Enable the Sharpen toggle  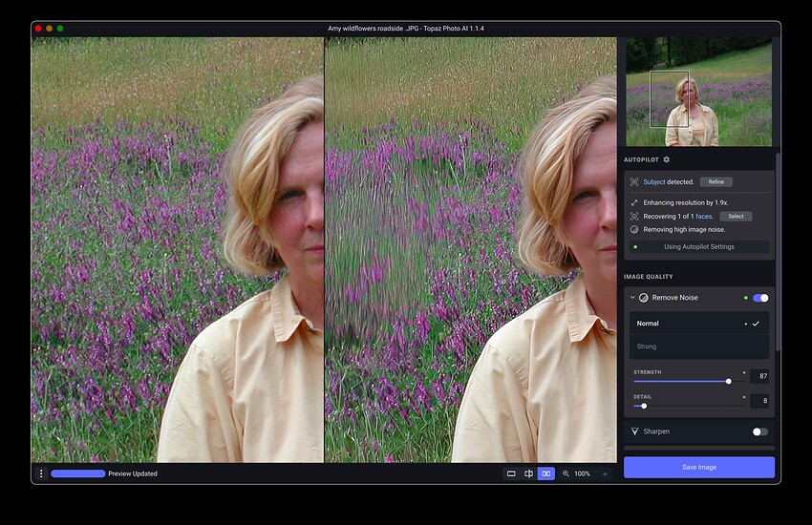click(759, 431)
